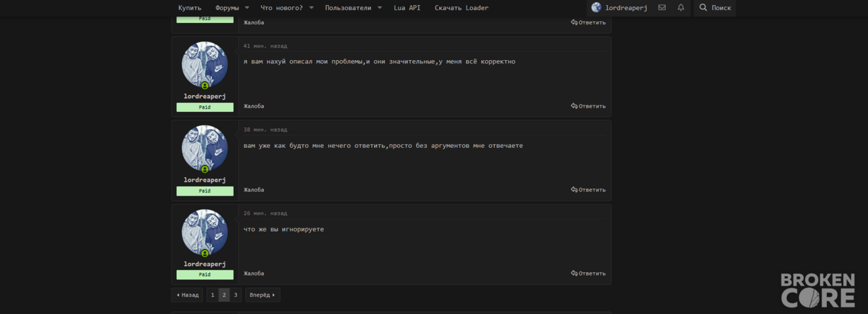Expand the Что нового? dropdown arrow
Image resolution: width=868 pixels, height=314 pixels.
point(312,8)
